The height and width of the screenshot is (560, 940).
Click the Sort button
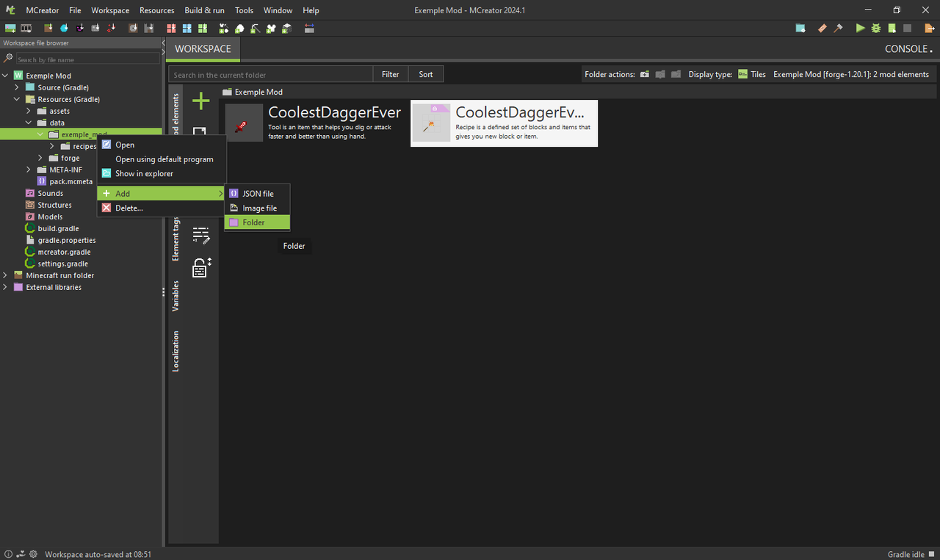pyautogui.click(x=426, y=74)
